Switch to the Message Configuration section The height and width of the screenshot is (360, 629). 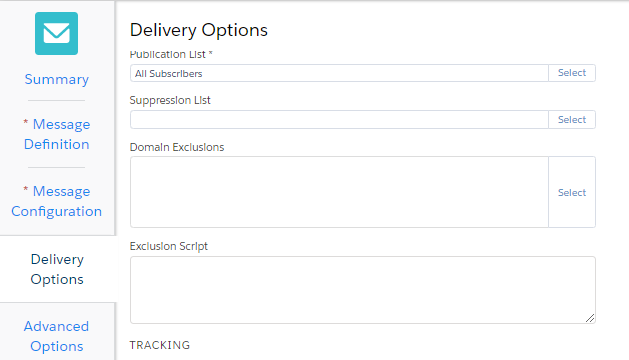(57, 201)
